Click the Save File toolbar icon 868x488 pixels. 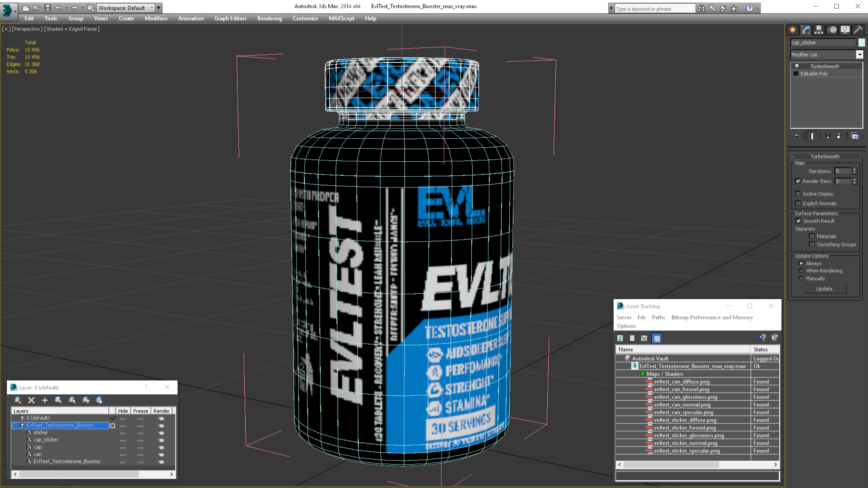(x=48, y=8)
